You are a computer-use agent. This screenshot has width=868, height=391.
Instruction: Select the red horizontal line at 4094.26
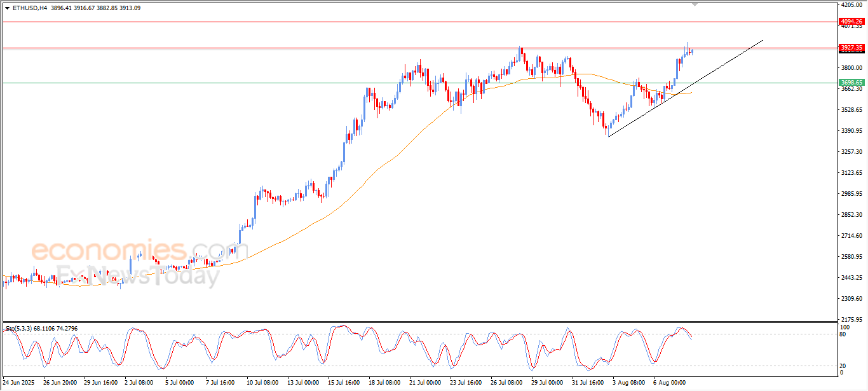(419, 22)
